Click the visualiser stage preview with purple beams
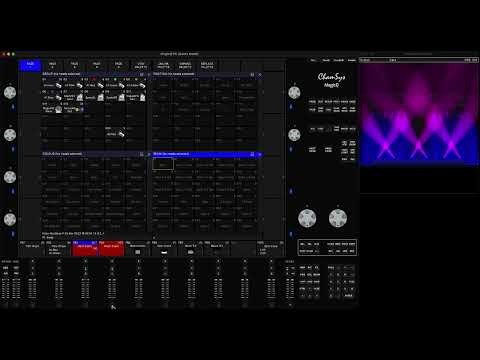 point(419,114)
